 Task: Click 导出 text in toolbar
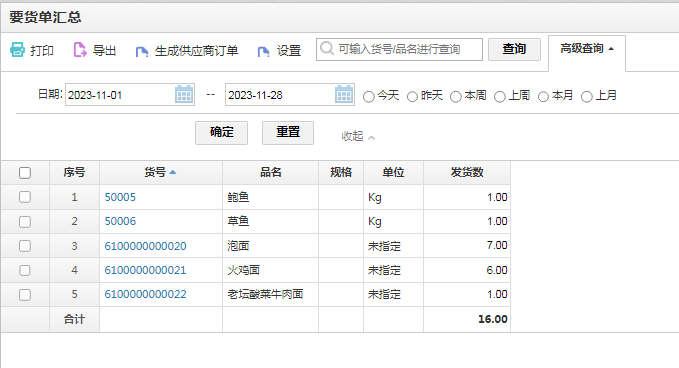tap(104, 51)
